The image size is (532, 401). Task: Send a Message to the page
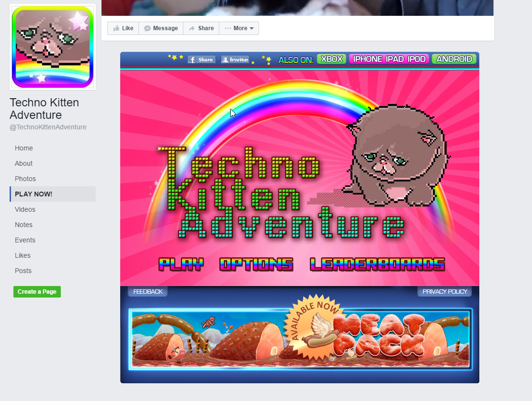point(161,28)
